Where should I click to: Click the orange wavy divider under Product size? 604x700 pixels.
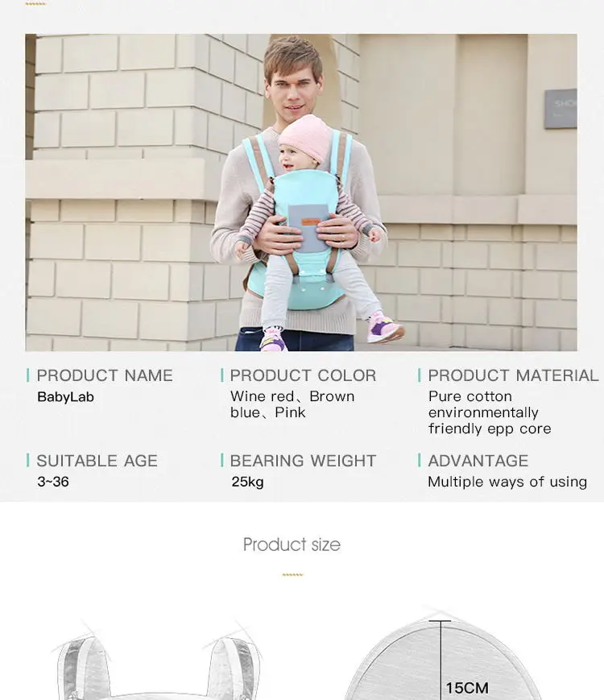(292, 575)
